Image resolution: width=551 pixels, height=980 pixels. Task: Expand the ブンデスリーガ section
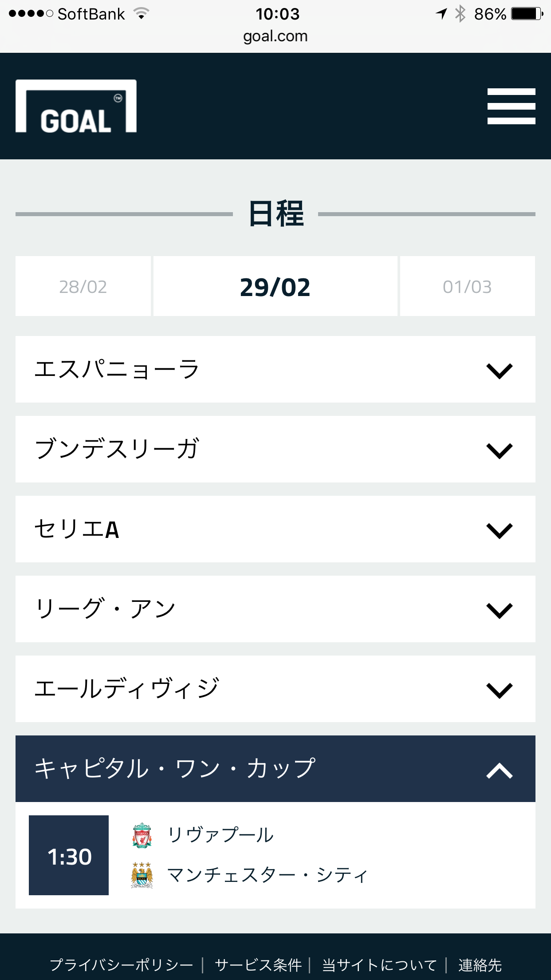[275, 449]
